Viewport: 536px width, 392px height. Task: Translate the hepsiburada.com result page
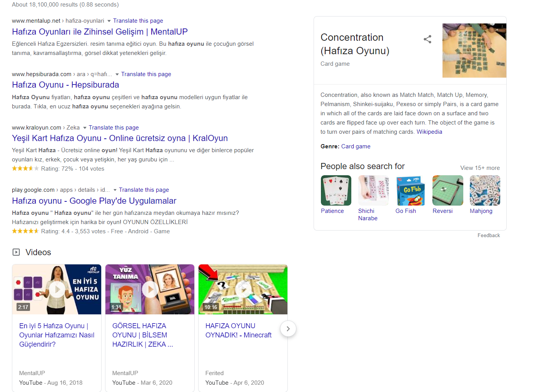[x=146, y=74]
